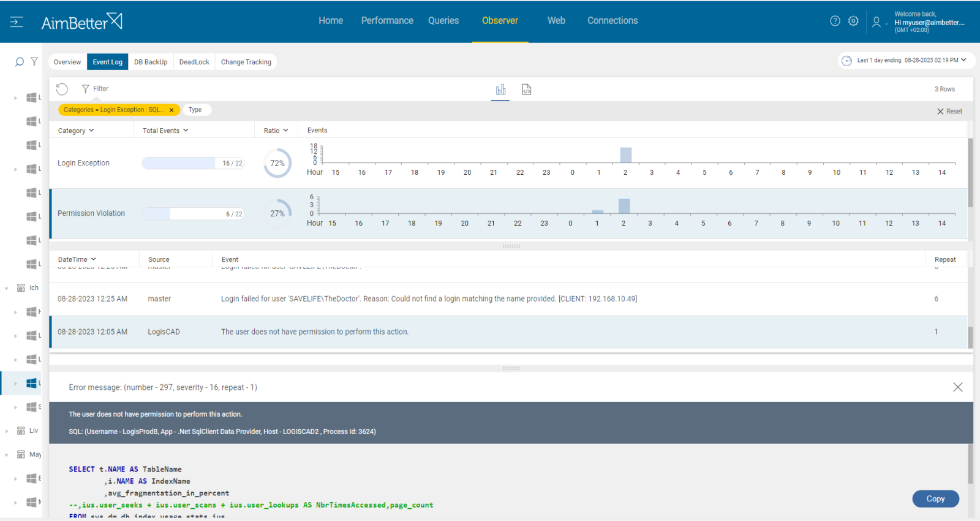
Task: Open the user account dropdown arrow
Action: coord(886,24)
